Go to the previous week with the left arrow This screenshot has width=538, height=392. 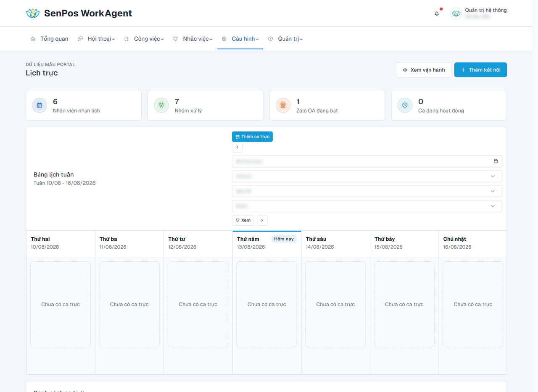pyautogui.click(x=237, y=147)
